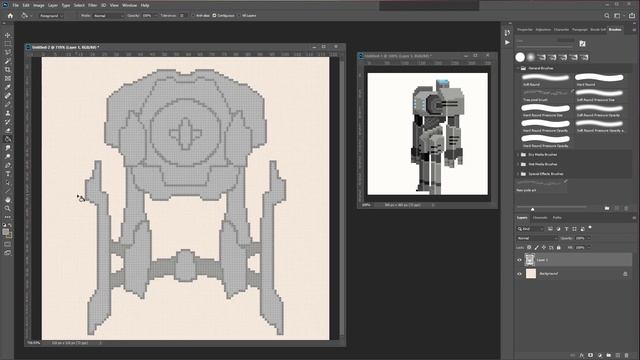This screenshot has width=640, height=360.
Task: Open the tool preset picker arrow next to bucket
Action: click(x=31, y=16)
